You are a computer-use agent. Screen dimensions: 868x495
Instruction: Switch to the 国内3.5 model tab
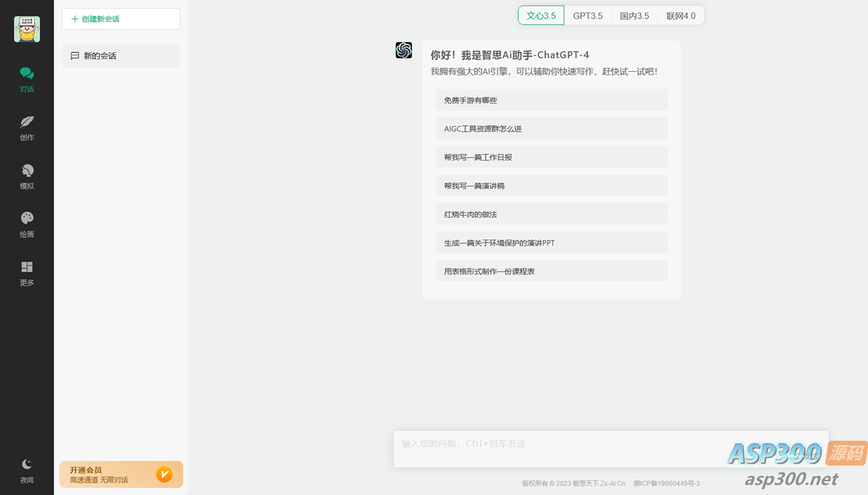pos(634,15)
